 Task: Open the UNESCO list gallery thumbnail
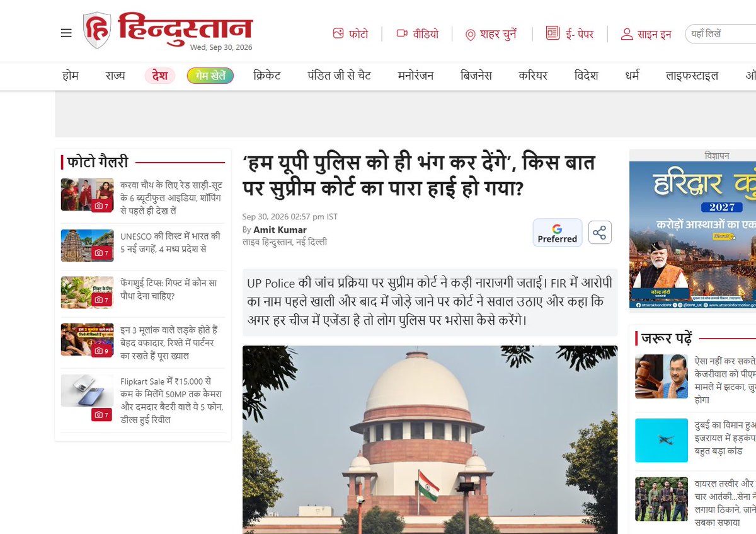point(87,245)
